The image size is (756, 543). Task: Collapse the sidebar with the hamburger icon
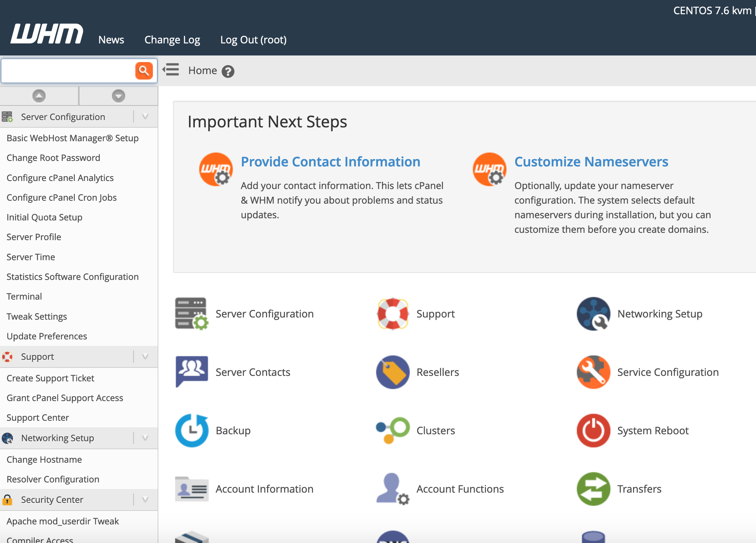(x=171, y=69)
